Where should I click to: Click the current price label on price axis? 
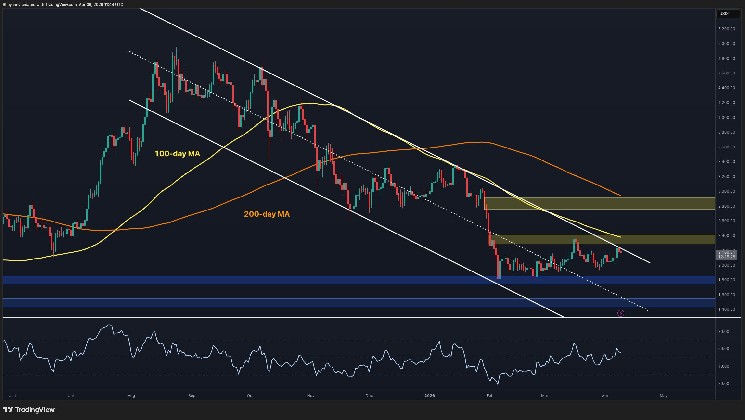click(727, 255)
